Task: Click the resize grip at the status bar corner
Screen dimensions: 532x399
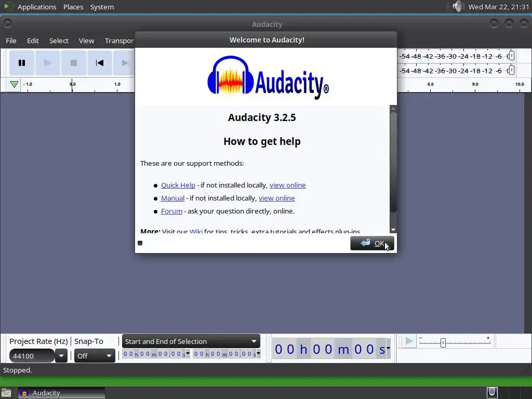Action: click(526, 371)
